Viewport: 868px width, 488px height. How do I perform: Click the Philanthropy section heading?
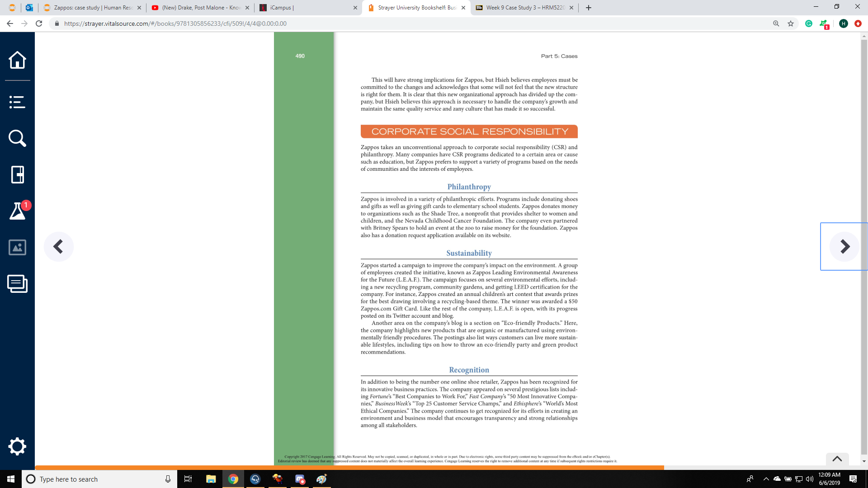click(469, 187)
